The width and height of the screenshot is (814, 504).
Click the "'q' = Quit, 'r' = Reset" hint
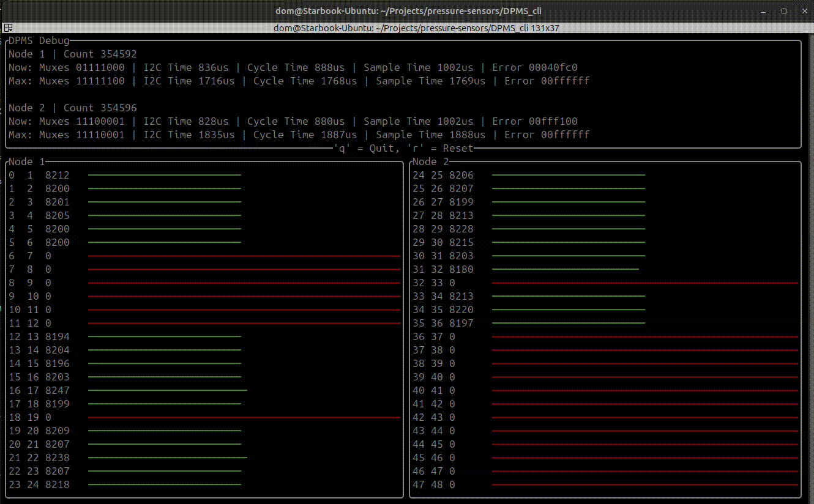coord(403,148)
